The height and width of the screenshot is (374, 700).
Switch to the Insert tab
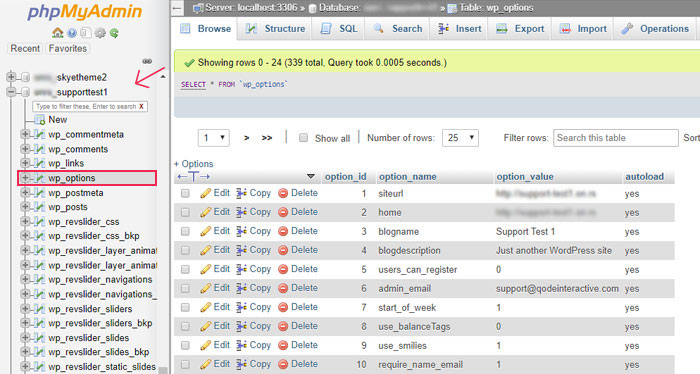coord(459,29)
